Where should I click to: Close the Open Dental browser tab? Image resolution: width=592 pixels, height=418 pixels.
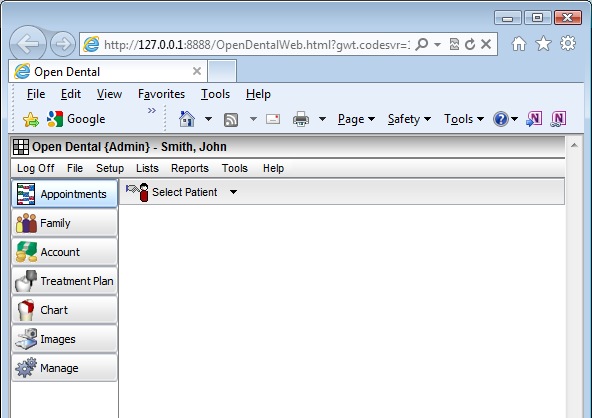click(x=197, y=71)
